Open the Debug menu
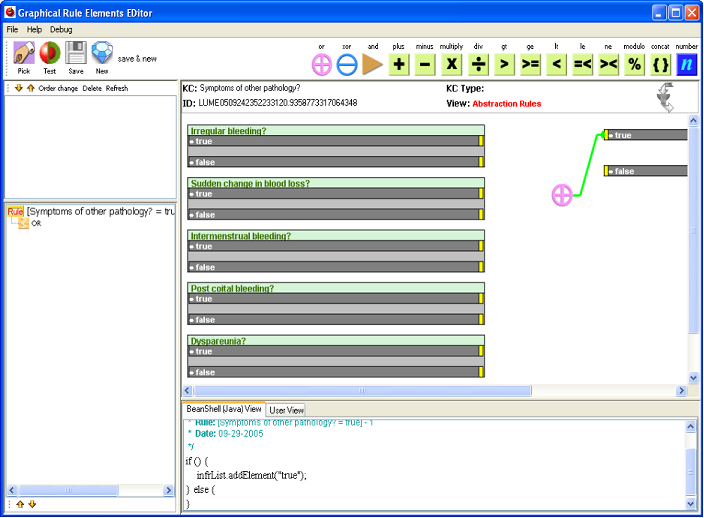The image size is (704, 518). click(x=61, y=30)
